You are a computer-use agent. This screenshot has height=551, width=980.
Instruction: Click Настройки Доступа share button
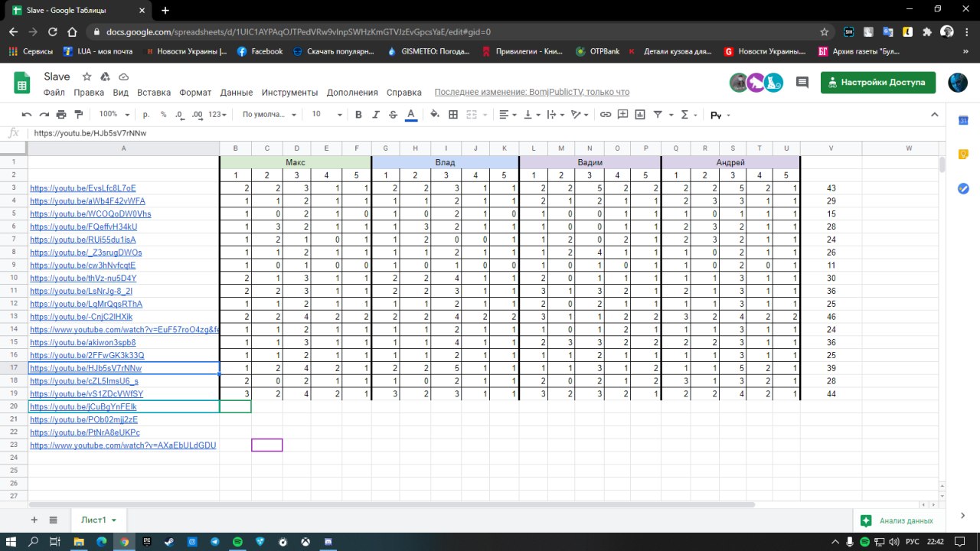[878, 83]
